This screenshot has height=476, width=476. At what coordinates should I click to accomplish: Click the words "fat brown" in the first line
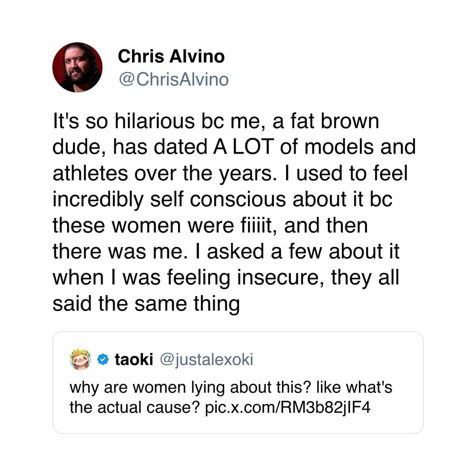coord(335,121)
